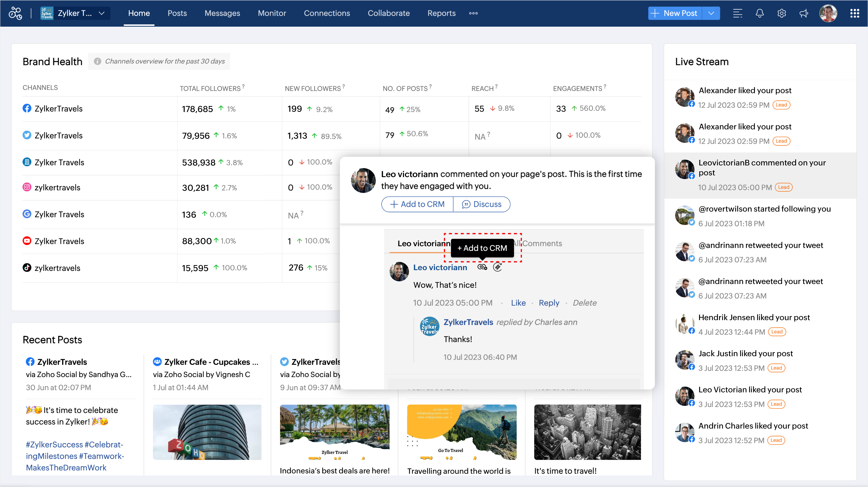This screenshot has height=487, width=868.
Task: Click the list menu icon beside New Post
Action: pyautogui.click(x=738, y=13)
